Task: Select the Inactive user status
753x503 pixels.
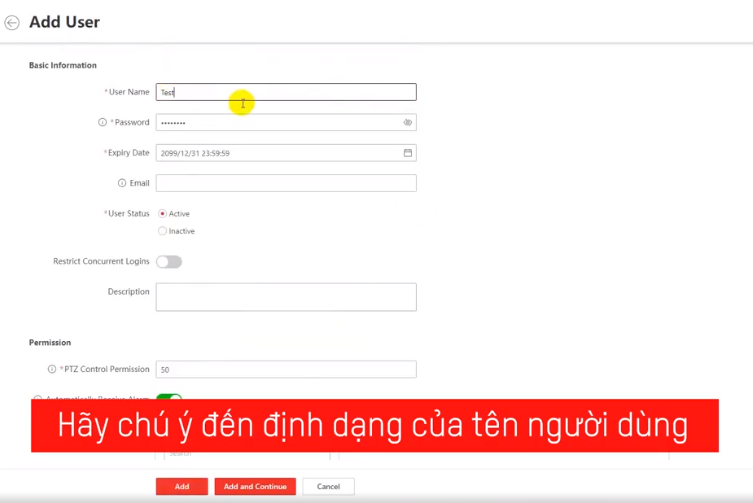Action: [163, 231]
